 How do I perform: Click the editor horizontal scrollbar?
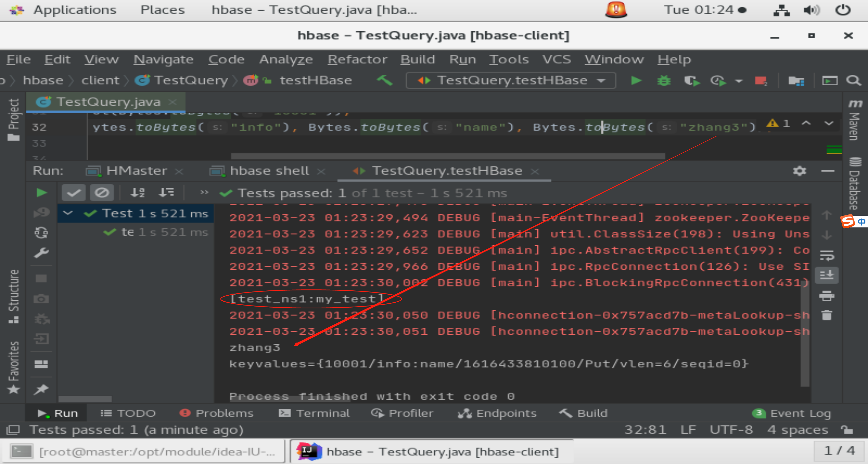[x=448, y=156]
